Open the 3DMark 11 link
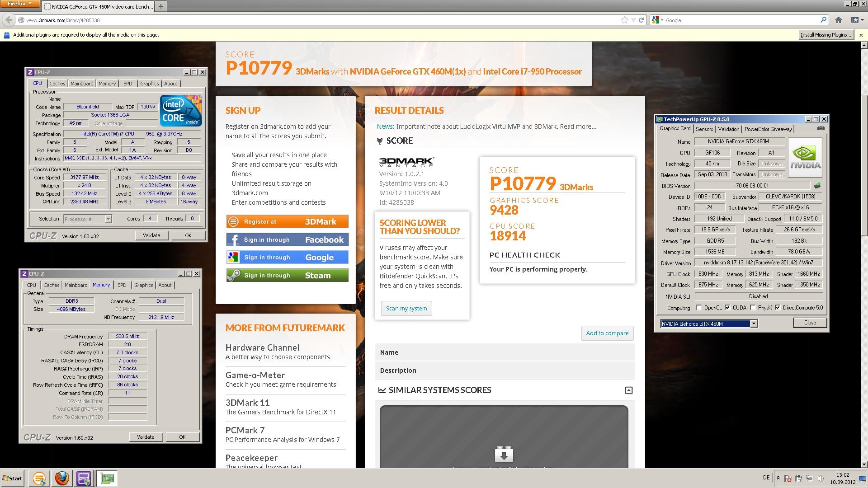This screenshot has width=868, height=488. [247, 403]
